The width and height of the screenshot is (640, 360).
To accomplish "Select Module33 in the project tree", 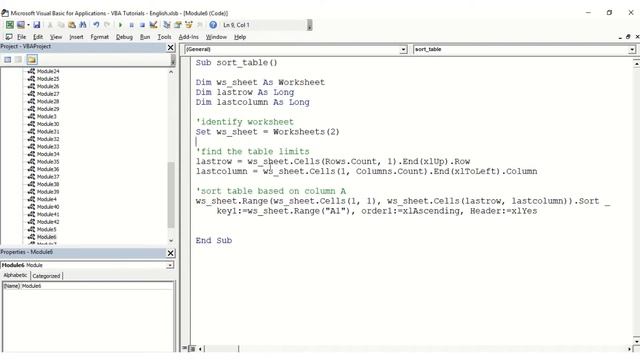I will click(48, 147).
